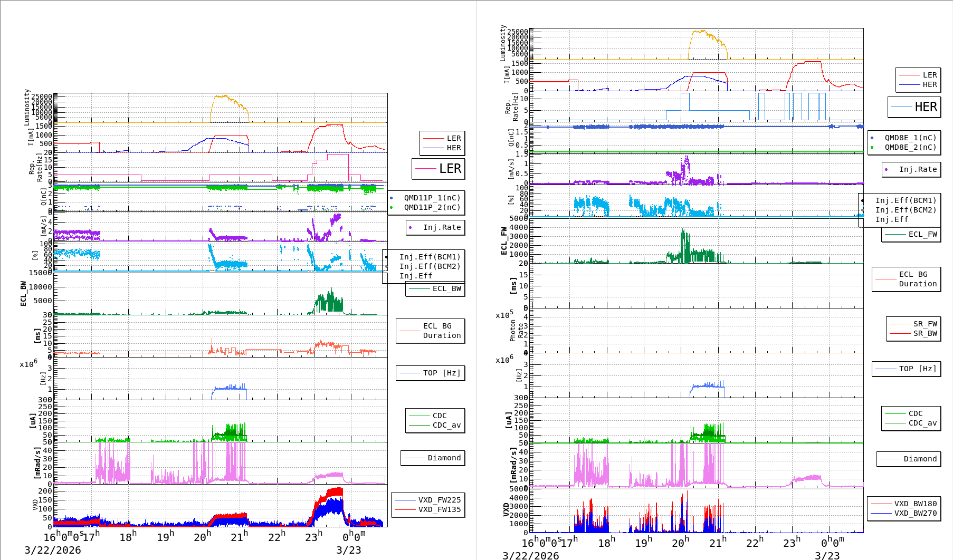Click the 3/22/2026 date label under left plot

pyautogui.click(x=53, y=550)
